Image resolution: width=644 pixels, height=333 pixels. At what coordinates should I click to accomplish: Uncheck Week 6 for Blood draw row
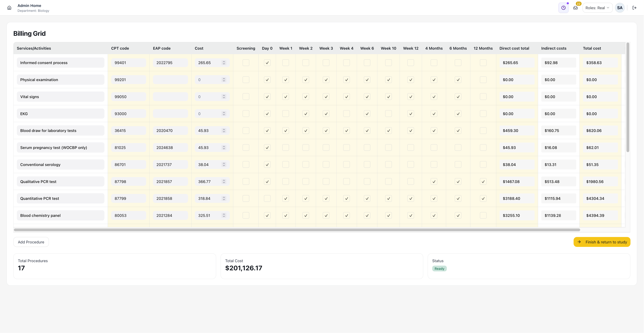click(x=367, y=131)
